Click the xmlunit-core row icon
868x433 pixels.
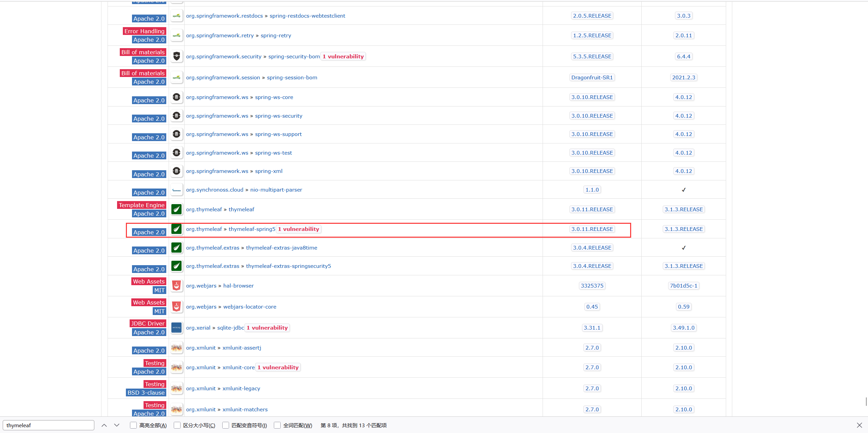(x=176, y=367)
